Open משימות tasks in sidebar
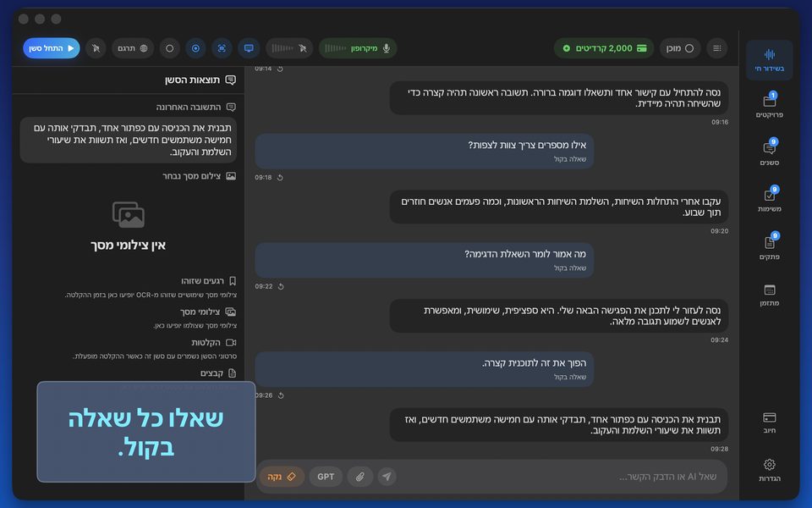The height and width of the screenshot is (508, 812). 769,200
